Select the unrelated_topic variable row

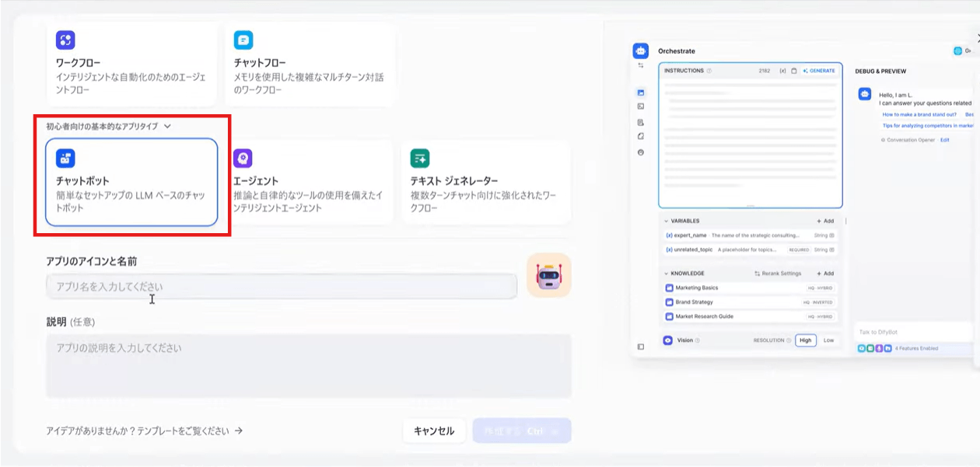tap(751, 250)
